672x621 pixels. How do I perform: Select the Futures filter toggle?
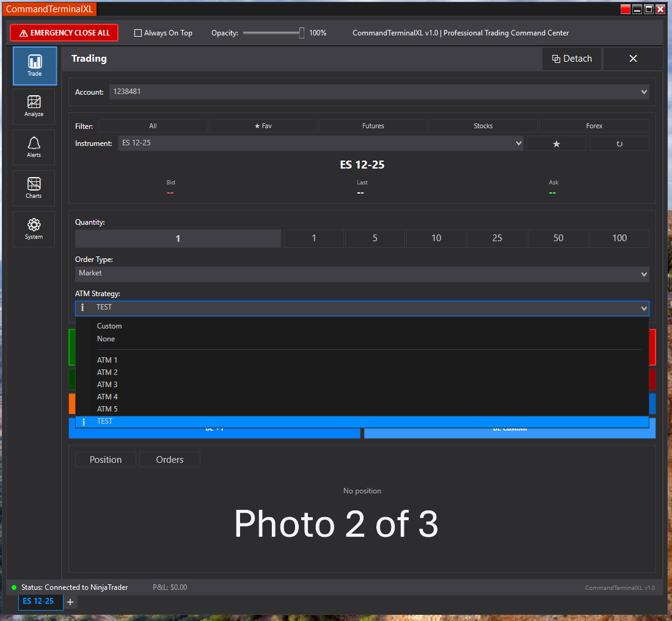[373, 126]
